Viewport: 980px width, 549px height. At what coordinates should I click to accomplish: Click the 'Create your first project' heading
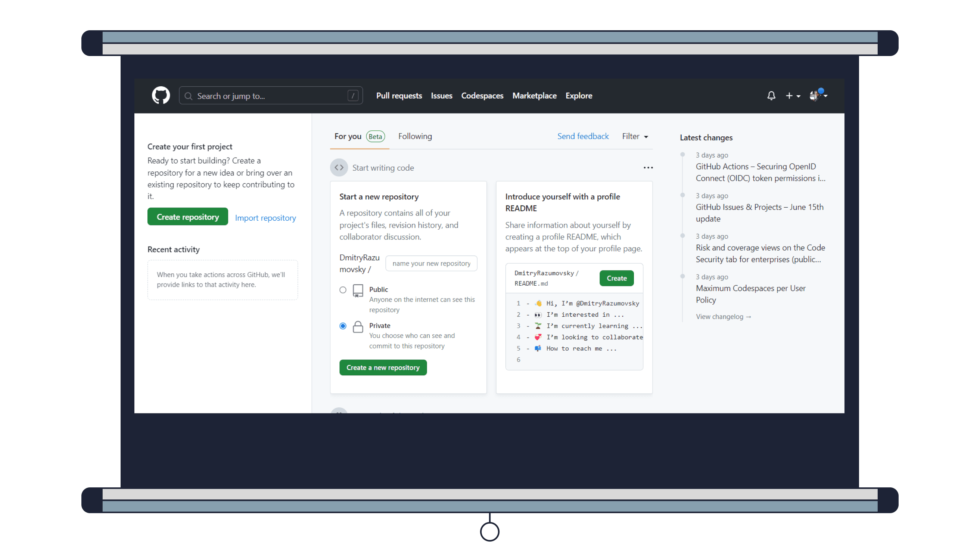pyautogui.click(x=190, y=147)
